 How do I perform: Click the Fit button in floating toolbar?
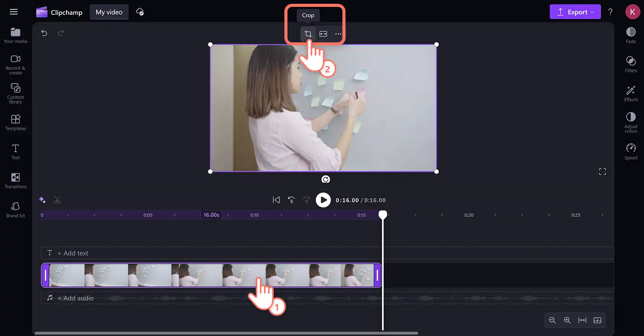323,34
